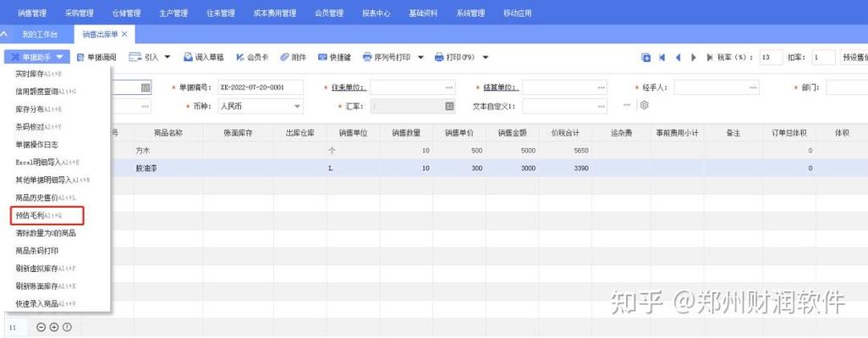Switch to the 我的工作台 tab

(39, 34)
